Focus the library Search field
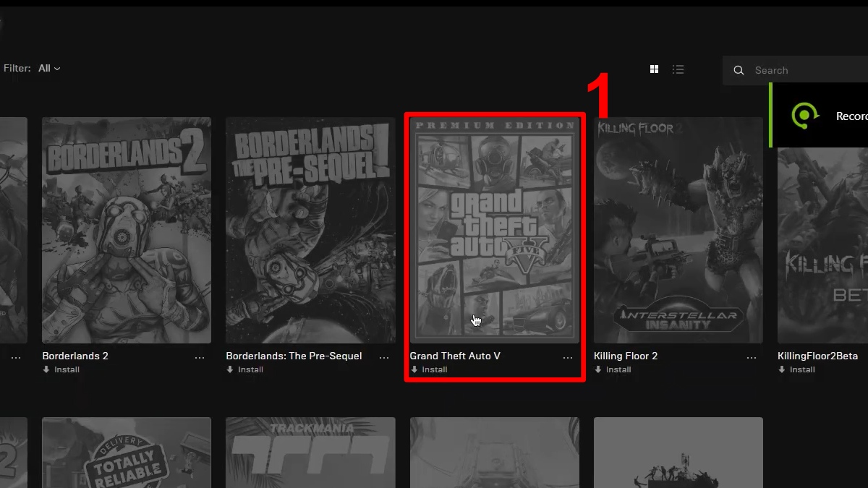Viewport: 868px width, 488px height. (x=795, y=70)
